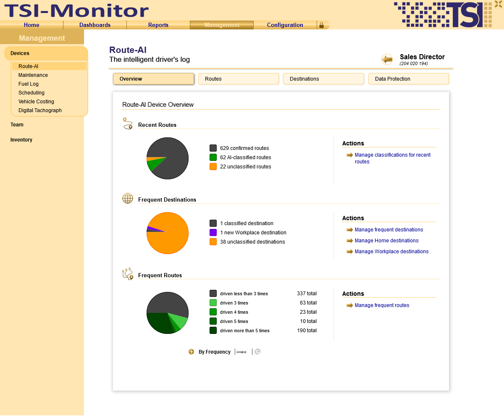Click the Recent Routes pie chart

tap(168, 158)
